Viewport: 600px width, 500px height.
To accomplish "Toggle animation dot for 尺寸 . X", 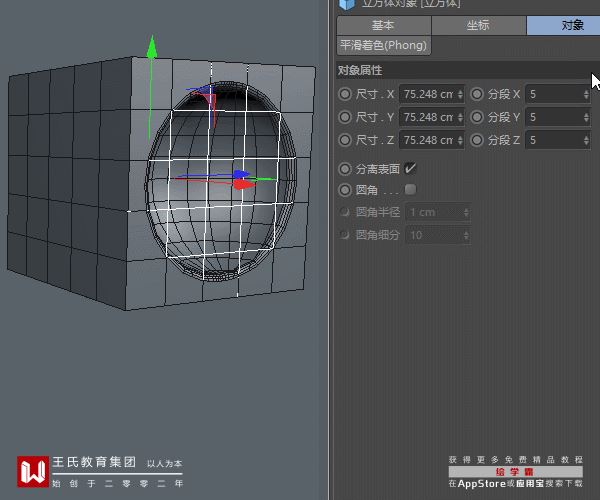I will click(345, 94).
